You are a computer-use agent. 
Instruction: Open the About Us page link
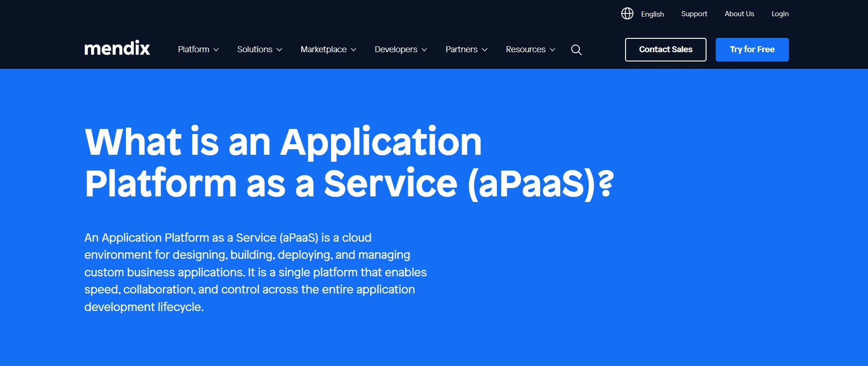739,14
